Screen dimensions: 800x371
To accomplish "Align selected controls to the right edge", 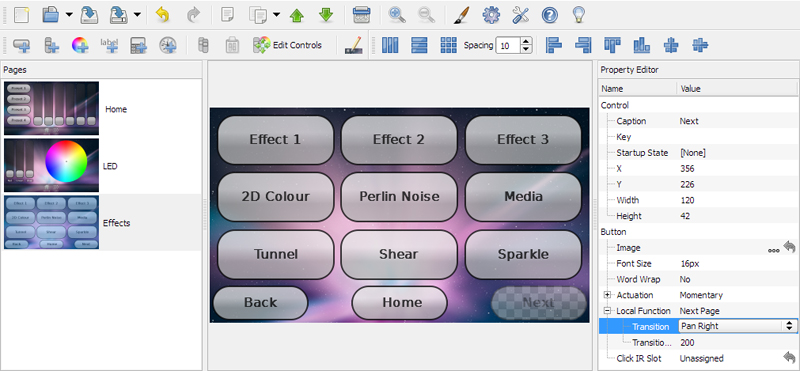I will [583, 45].
